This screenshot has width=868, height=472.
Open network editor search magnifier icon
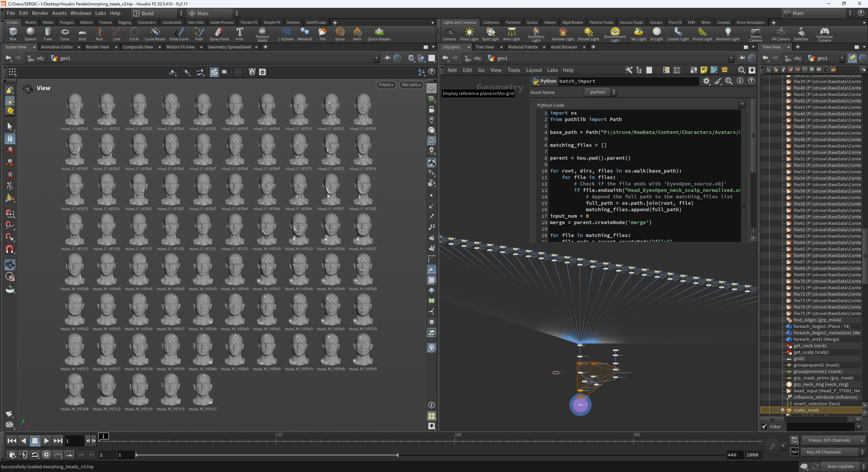click(742, 70)
